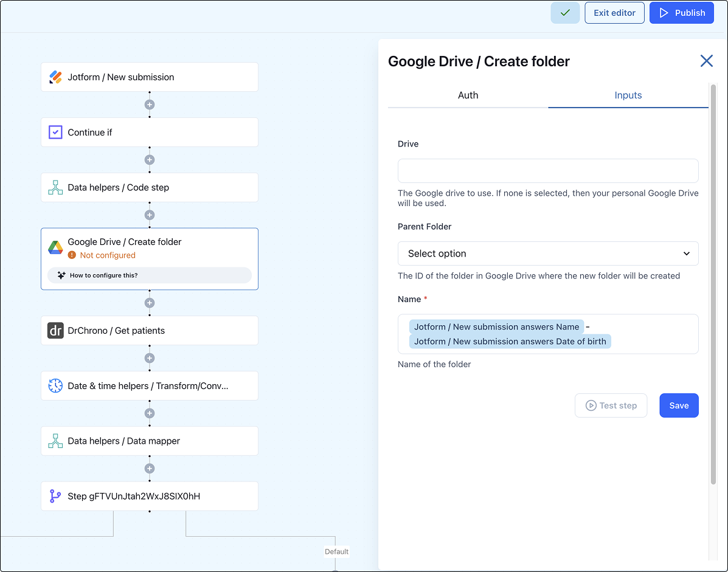Select the Data helpers / Data mapper step
This screenshot has width=728, height=572.
[150, 441]
